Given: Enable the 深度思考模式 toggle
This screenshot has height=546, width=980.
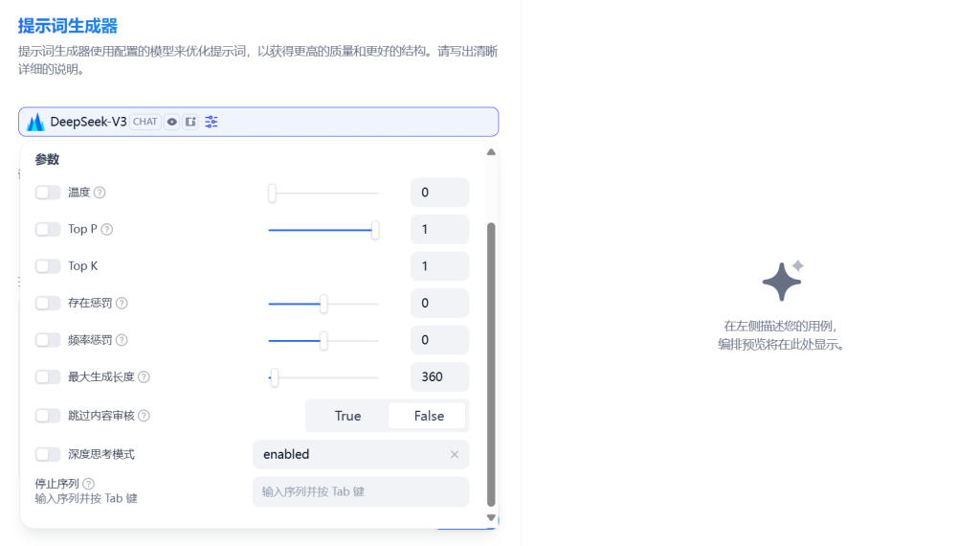Looking at the screenshot, I should pyautogui.click(x=48, y=454).
